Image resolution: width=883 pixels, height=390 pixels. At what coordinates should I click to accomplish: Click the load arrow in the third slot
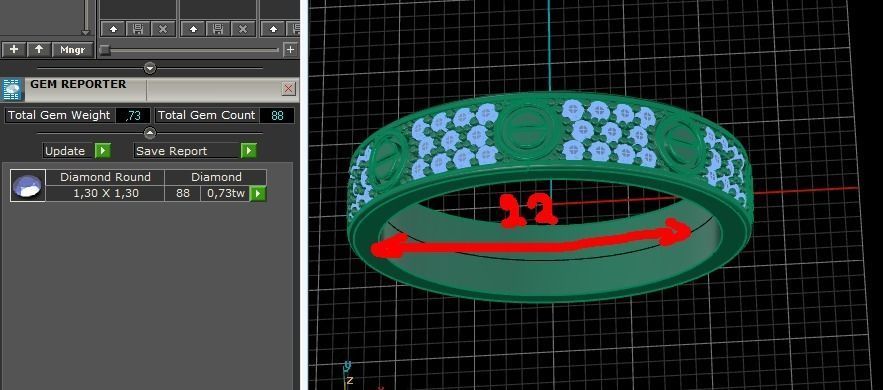(273, 29)
